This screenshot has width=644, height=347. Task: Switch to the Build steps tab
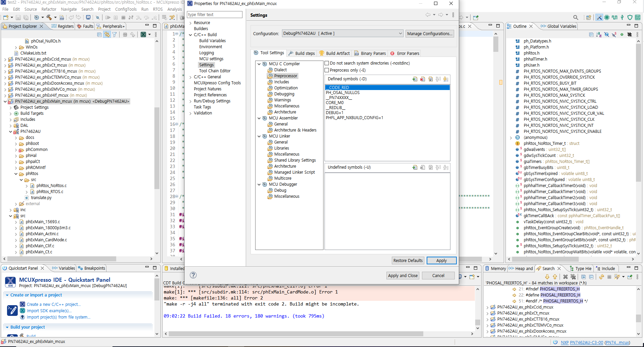click(302, 53)
